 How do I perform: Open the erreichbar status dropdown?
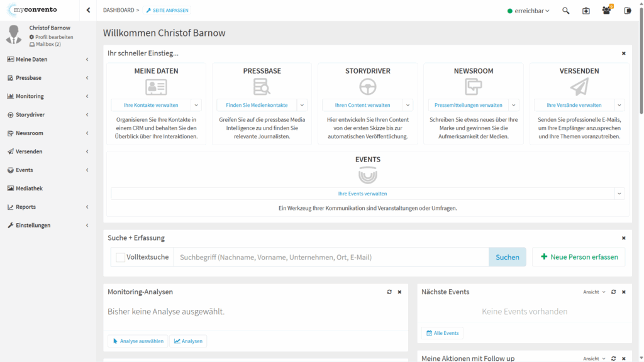pos(528,11)
